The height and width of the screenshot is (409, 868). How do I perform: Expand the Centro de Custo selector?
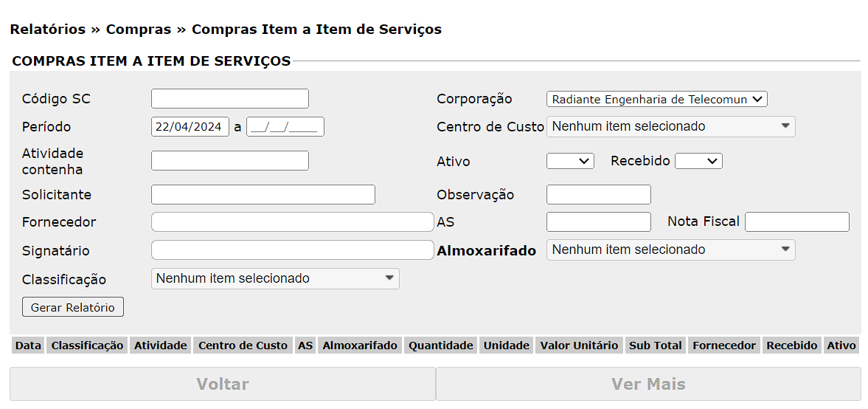pyautogui.click(x=670, y=126)
